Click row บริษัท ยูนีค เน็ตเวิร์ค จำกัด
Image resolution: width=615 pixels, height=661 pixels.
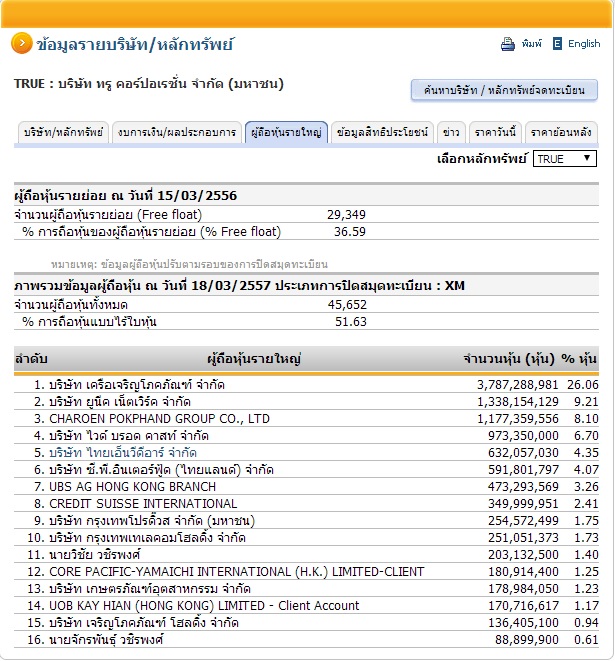[x=306, y=401]
